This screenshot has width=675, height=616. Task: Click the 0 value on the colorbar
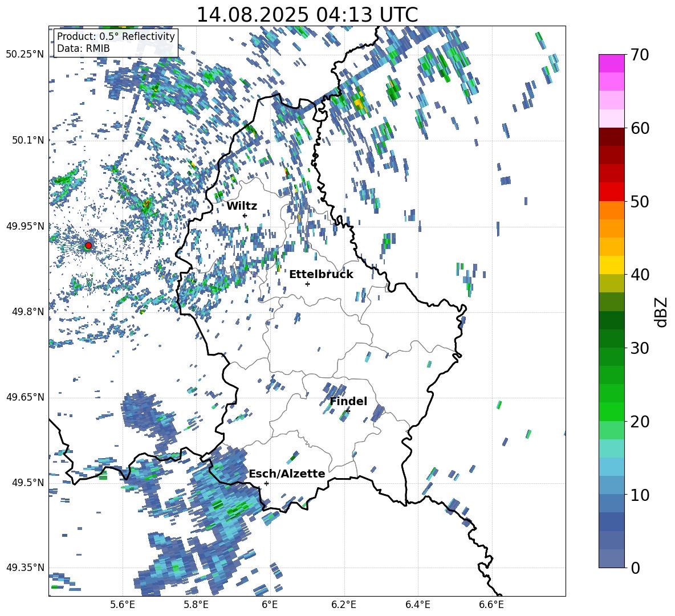635,568
